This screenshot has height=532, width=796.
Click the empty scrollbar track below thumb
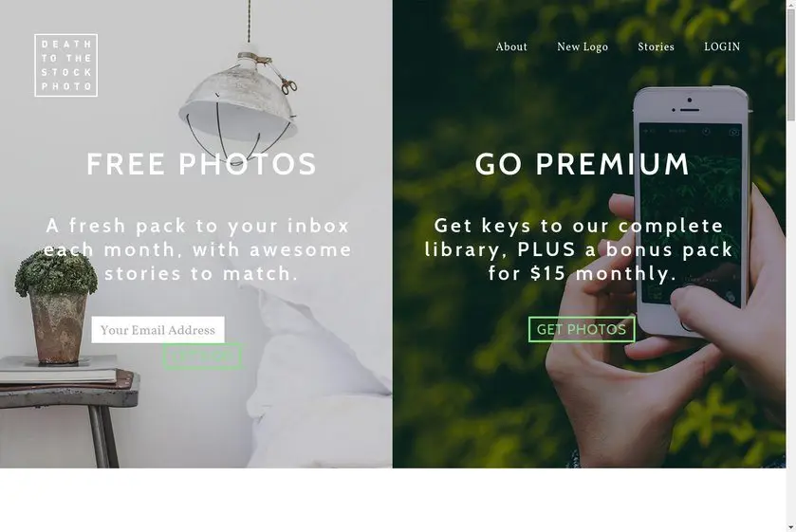pyautogui.click(x=791, y=322)
